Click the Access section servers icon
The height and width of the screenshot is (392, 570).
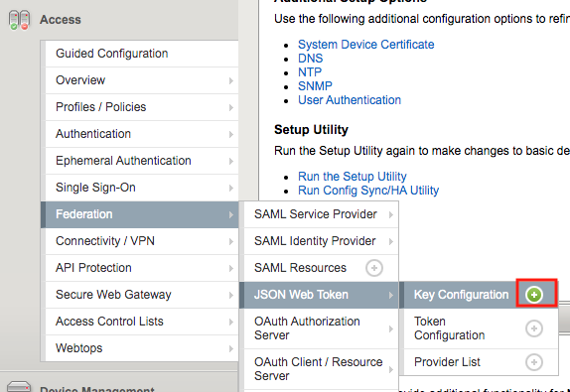(19, 20)
